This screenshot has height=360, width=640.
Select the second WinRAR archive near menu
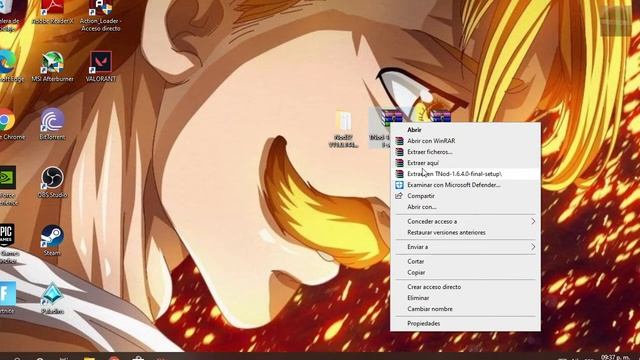pyautogui.click(x=441, y=116)
